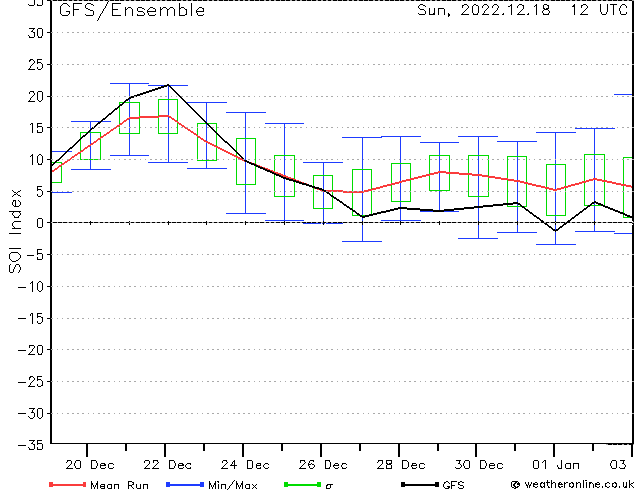Screen dimensions: 634x490
Task: Click the GFS/Ensemble chart title
Action: tap(132, 11)
